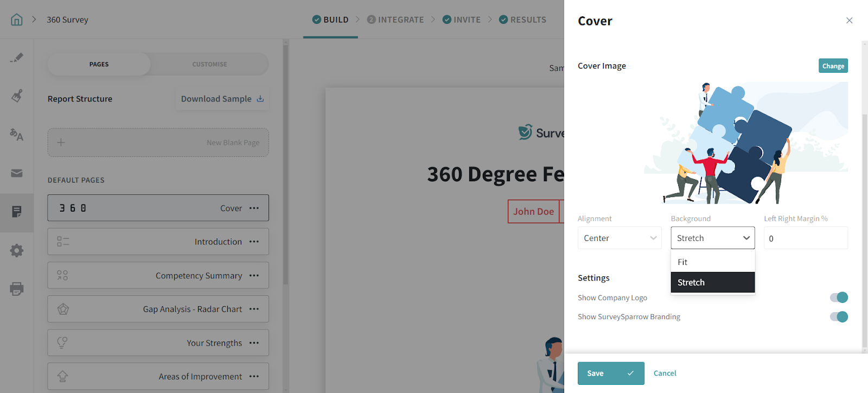Click the Cancel link
Screen dimensions: 868x393
coord(665,373)
